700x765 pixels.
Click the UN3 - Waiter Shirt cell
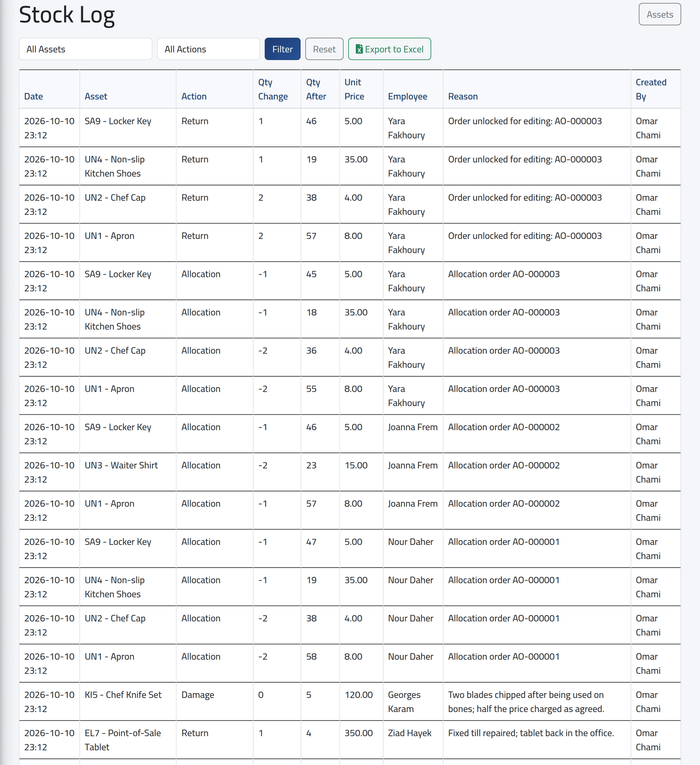[128, 472]
